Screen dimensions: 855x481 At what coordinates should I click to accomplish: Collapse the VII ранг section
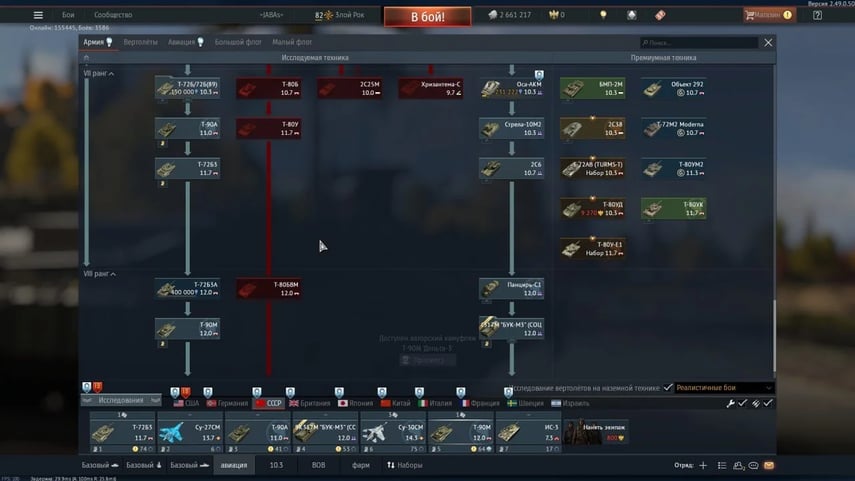[x=98, y=74]
